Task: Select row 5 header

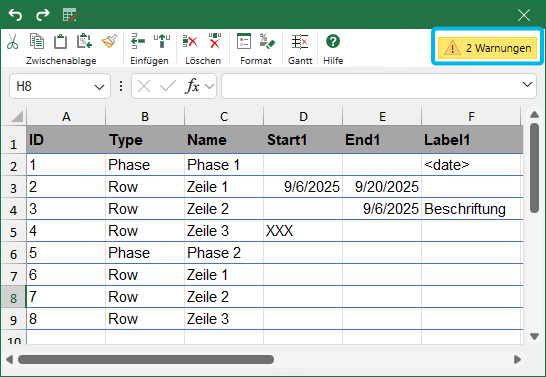Action: point(13,231)
